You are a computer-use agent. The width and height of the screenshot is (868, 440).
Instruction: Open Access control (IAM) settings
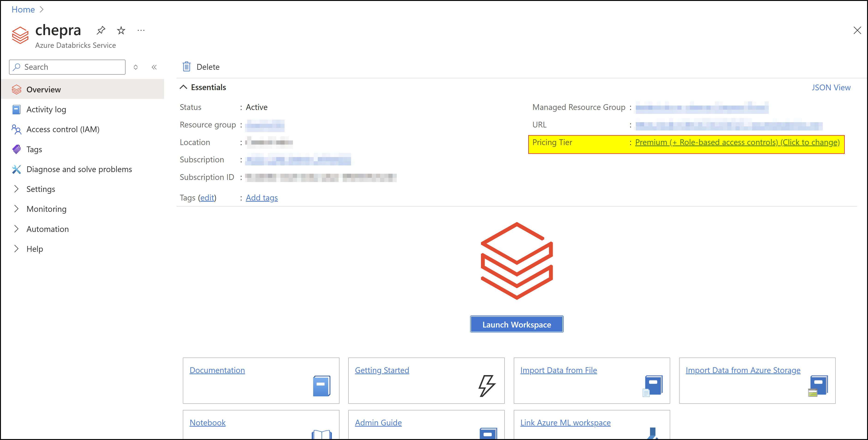pyautogui.click(x=63, y=129)
